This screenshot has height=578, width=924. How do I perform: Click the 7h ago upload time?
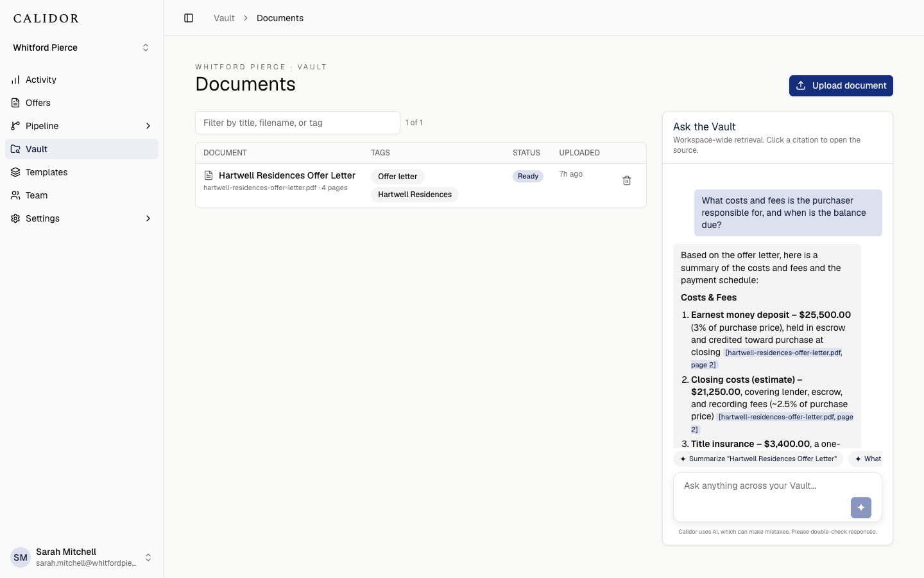tap(571, 174)
